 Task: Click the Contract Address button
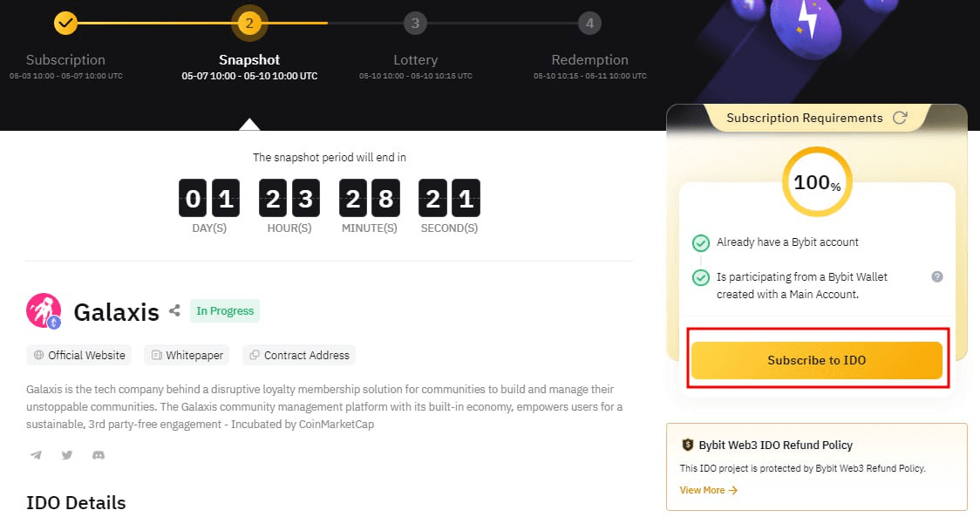[x=299, y=355]
